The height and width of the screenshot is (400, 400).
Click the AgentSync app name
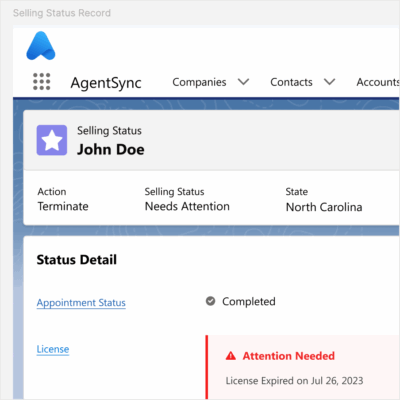[x=106, y=83]
